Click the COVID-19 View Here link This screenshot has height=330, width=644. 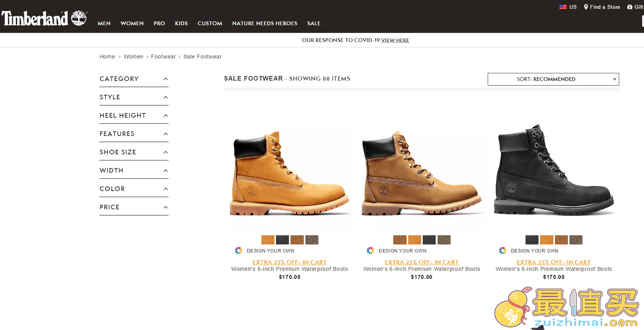coord(395,40)
